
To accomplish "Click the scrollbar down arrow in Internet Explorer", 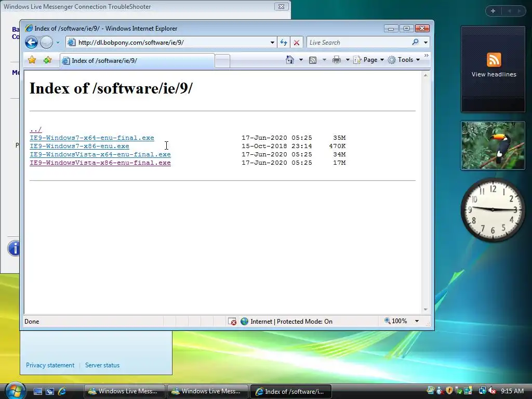I will coord(425,310).
